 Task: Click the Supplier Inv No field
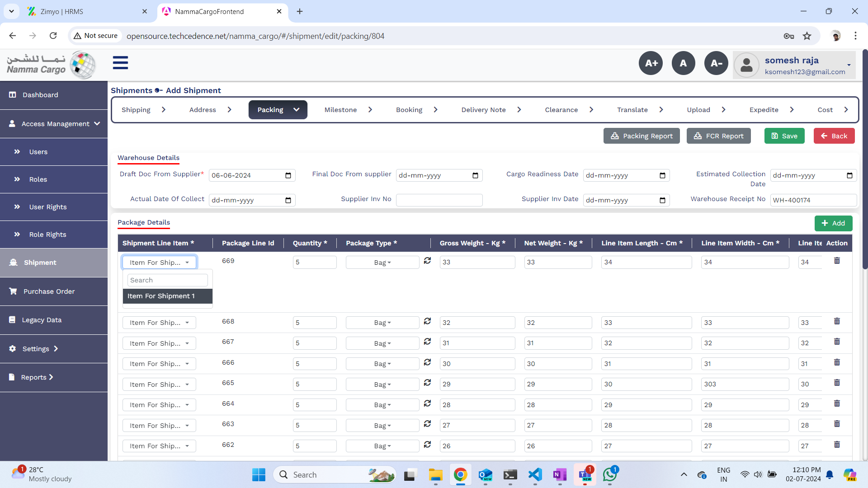(439, 200)
